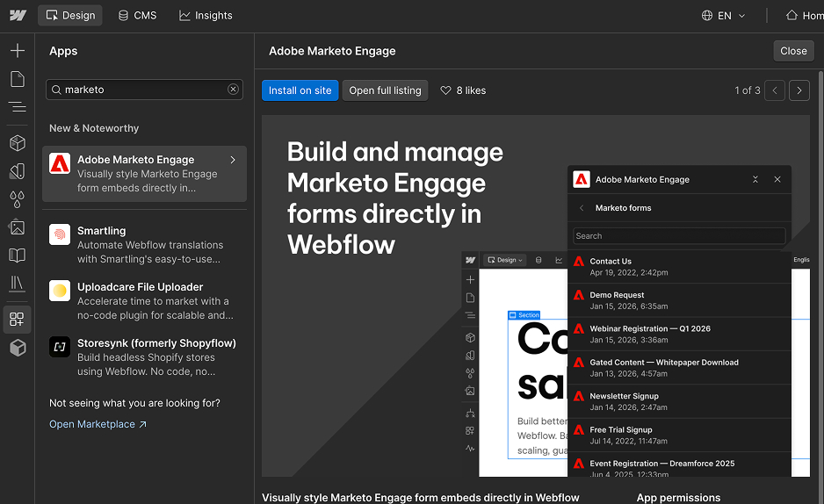Open the open-book icon in left sidebar

(18, 256)
